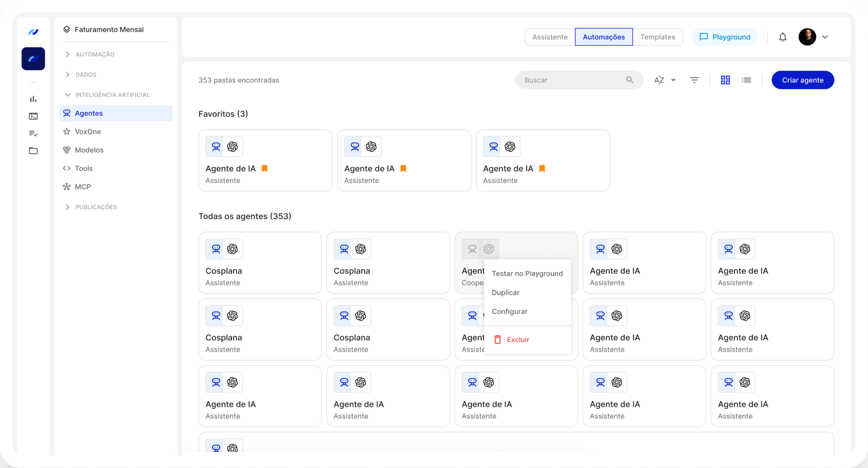Click the Buscar search field
This screenshot has height=468, width=868.
coord(572,80)
